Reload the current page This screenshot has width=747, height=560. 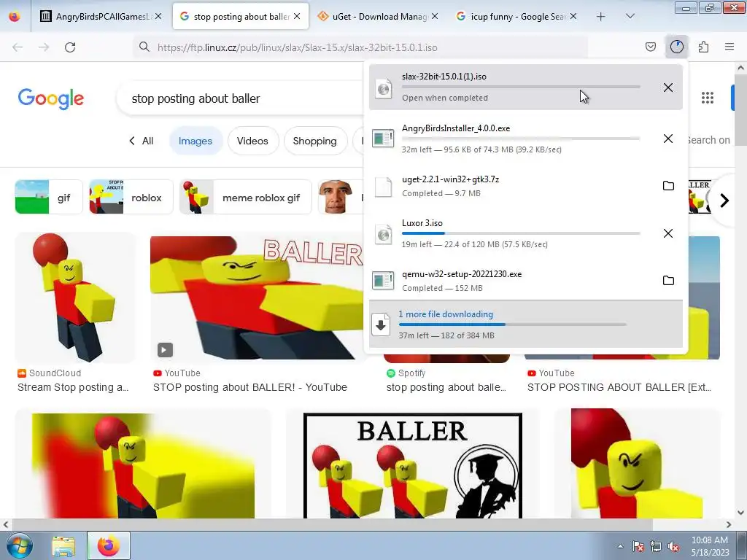pos(70,47)
